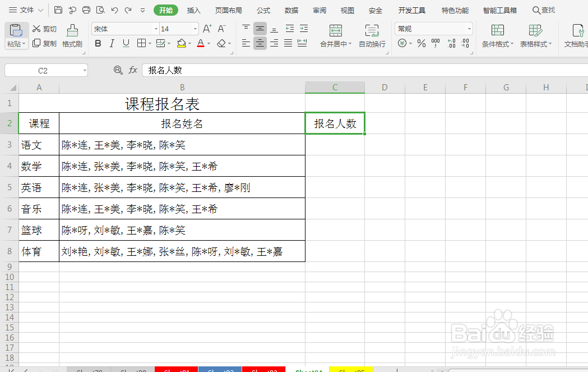Toggle middle vertical alignment
The image size is (588, 372).
point(260,29)
